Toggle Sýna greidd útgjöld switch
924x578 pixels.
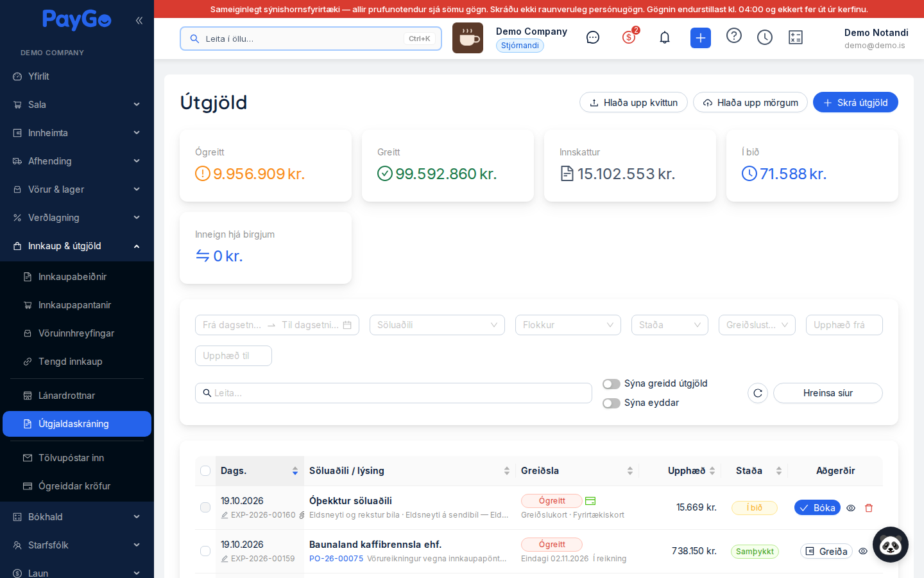click(612, 384)
